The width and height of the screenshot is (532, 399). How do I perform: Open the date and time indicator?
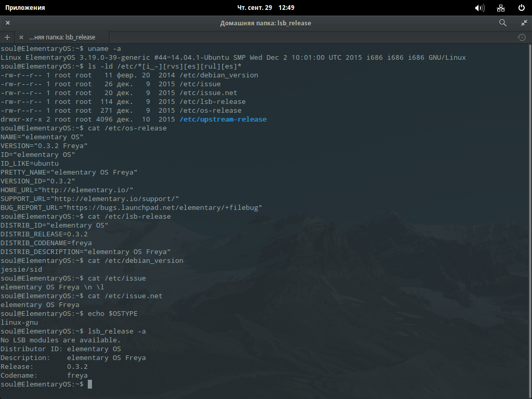265,8
